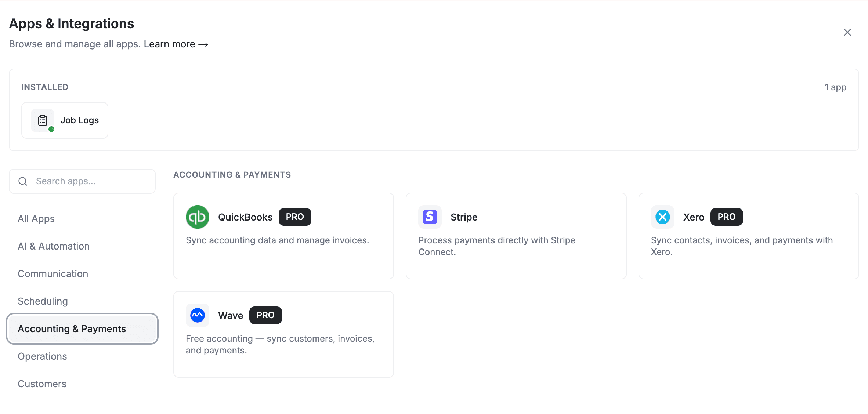Screen dimensions: 868x414
Task: Select the PRO badge on QuickBooks
Action: click(x=295, y=217)
